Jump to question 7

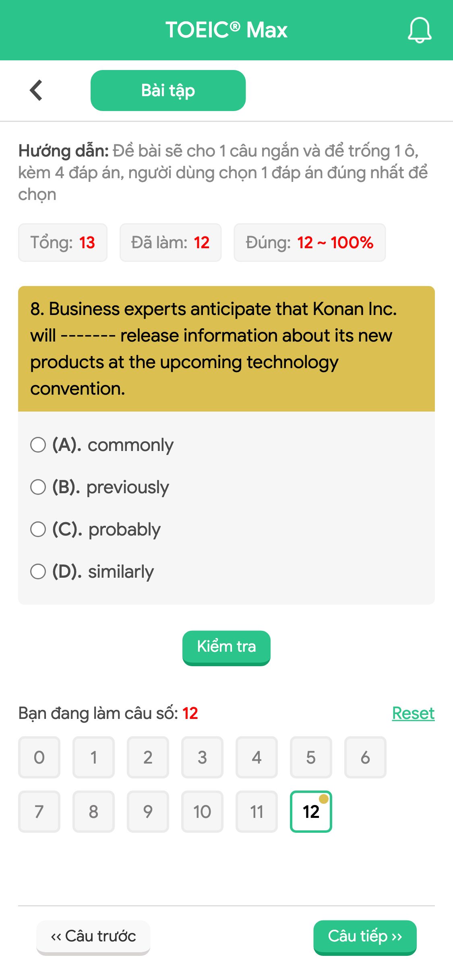tap(39, 812)
